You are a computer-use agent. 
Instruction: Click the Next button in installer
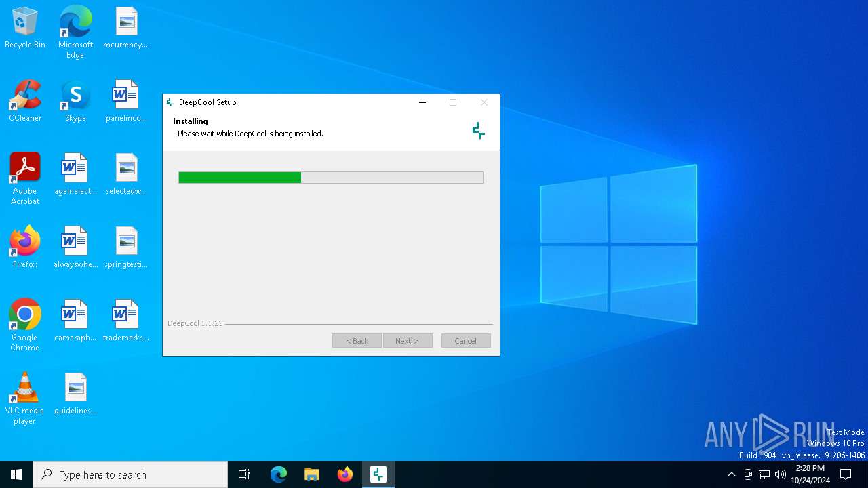(x=407, y=341)
